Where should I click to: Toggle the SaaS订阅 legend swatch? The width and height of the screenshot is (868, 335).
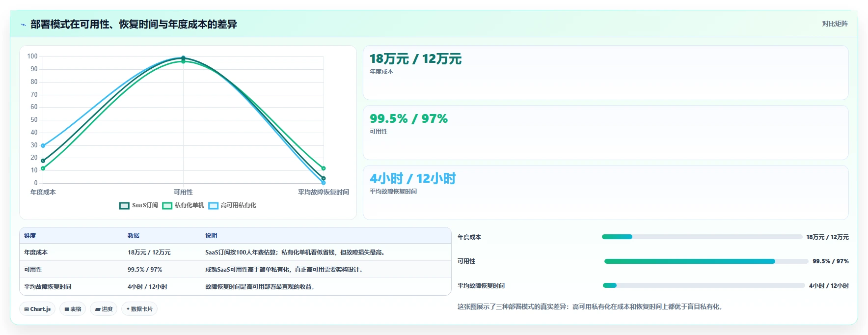click(x=124, y=205)
